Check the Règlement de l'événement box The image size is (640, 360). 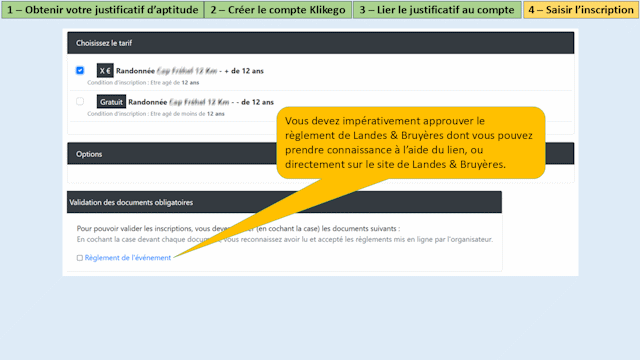[x=80, y=258]
